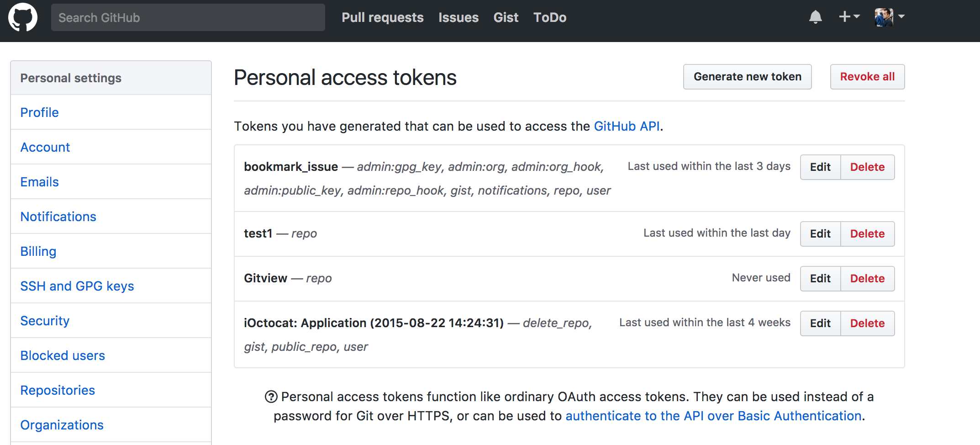Go to Pull requests in header
This screenshot has width=980, height=445.
(x=382, y=17)
